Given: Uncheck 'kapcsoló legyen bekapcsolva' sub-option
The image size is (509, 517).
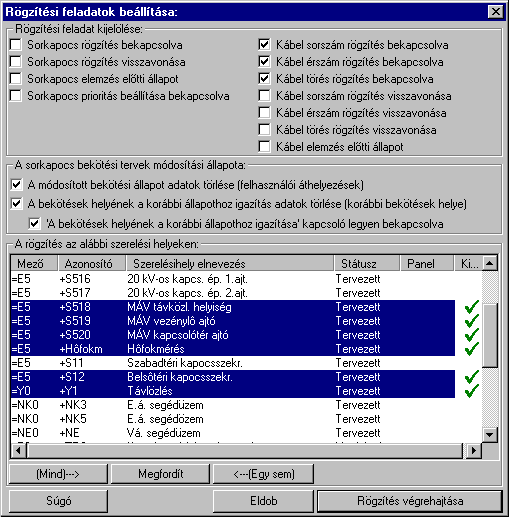Looking at the screenshot, I should click(x=34, y=224).
